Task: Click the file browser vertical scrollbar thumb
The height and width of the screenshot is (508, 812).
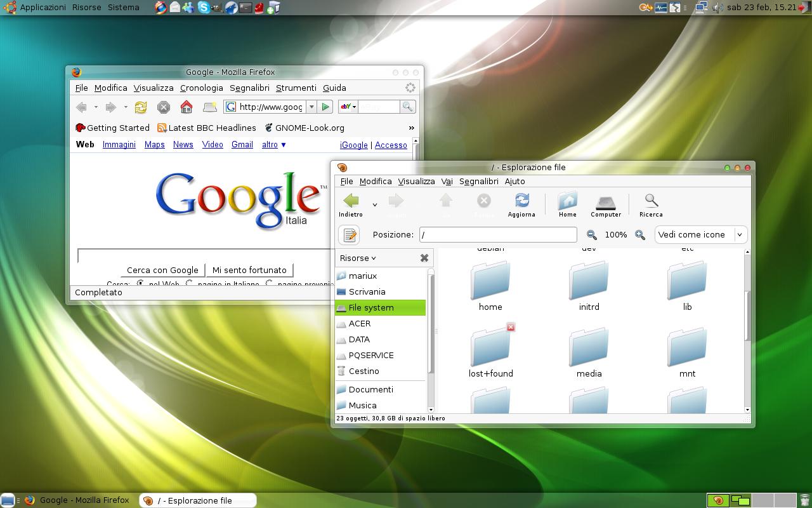Action: pyautogui.click(x=747, y=316)
